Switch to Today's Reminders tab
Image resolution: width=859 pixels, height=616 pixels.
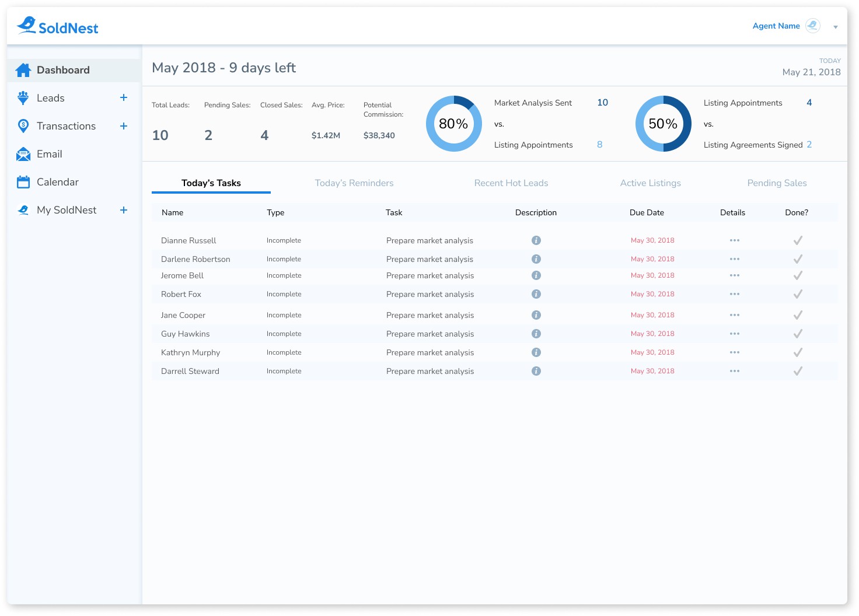[x=354, y=183]
